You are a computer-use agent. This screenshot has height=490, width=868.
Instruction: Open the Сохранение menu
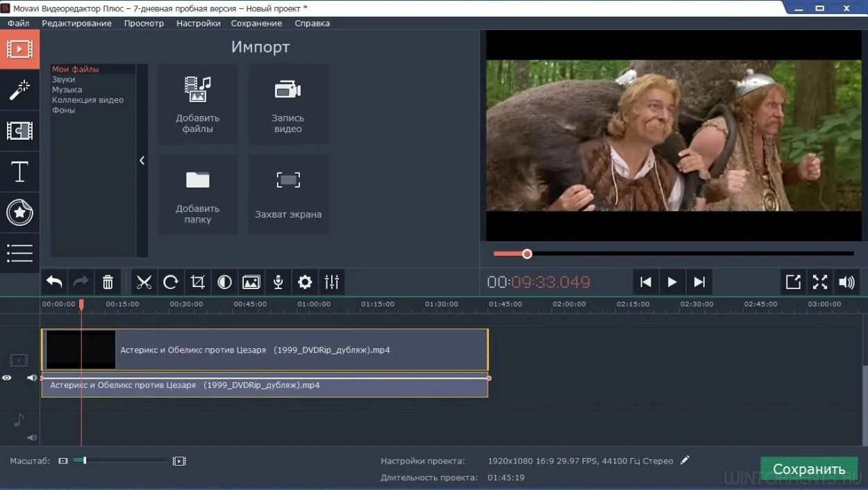pos(257,23)
